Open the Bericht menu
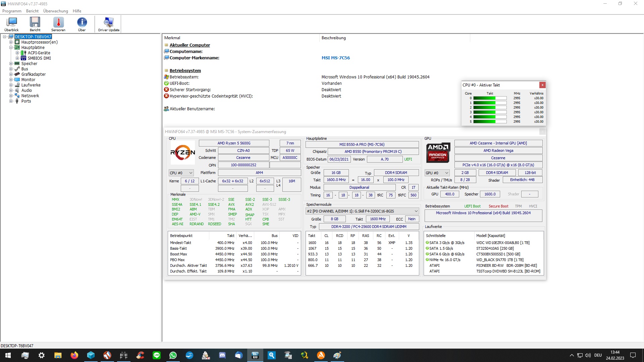 point(32,11)
